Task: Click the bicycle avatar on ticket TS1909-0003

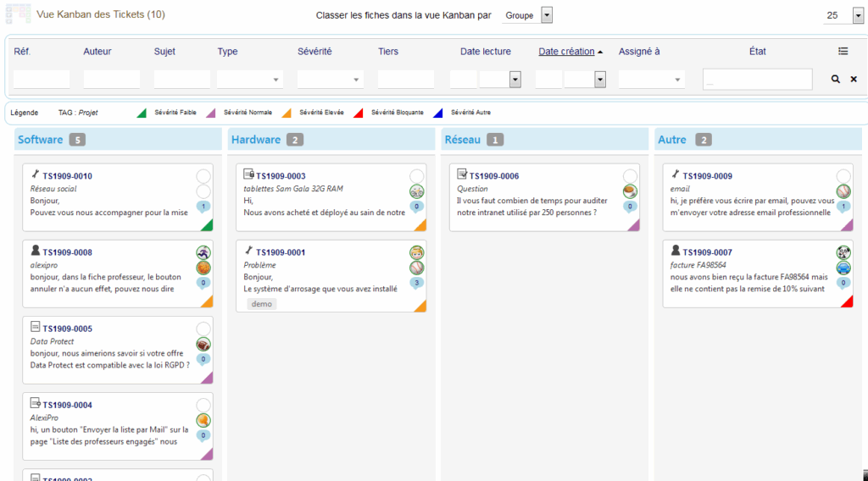Action: click(416, 191)
